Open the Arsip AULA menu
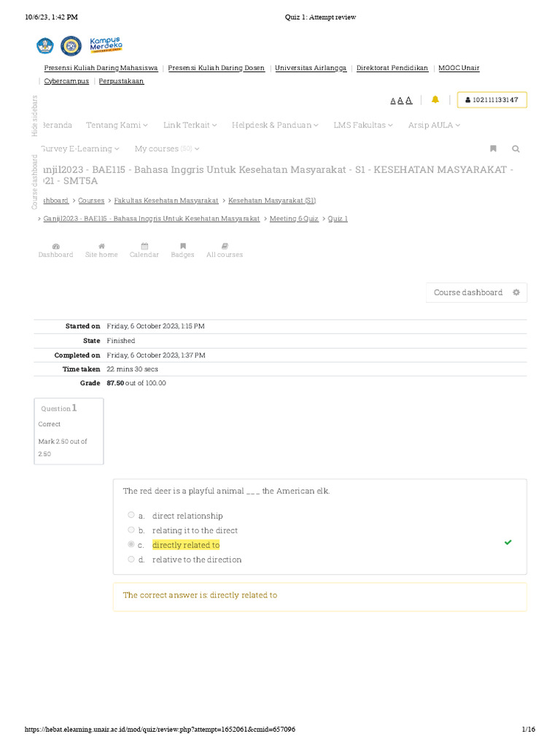 coord(434,125)
